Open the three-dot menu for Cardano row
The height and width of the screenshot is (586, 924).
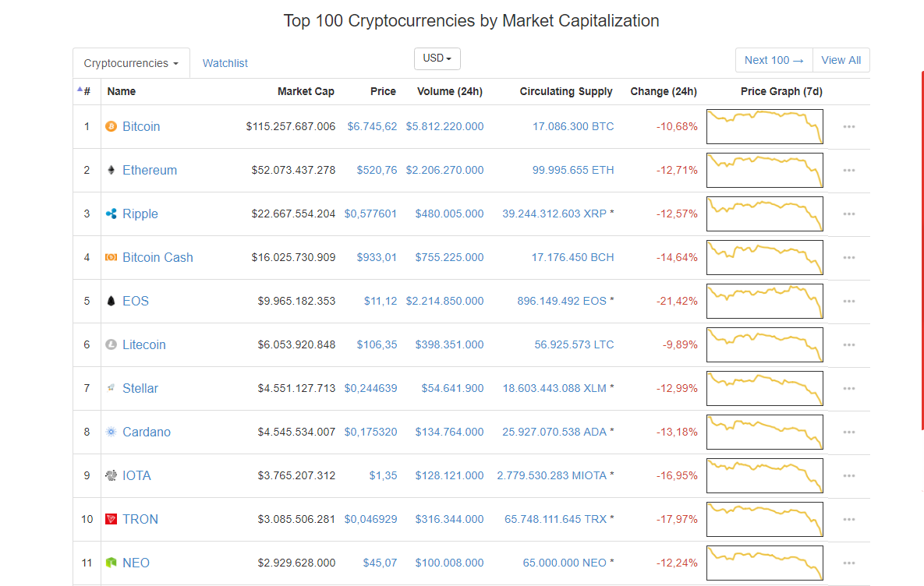(848, 432)
